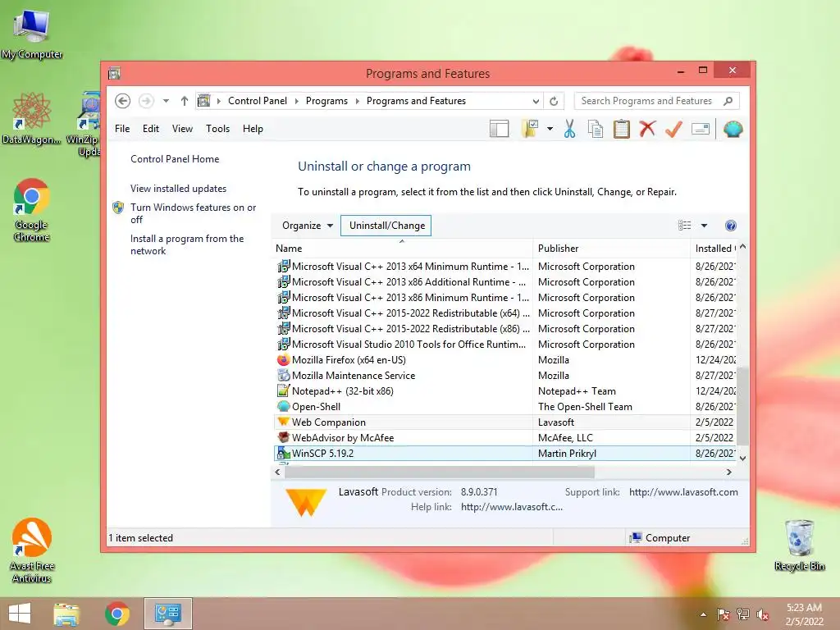The height and width of the screenshot is (630, 840).
Task: Expand the arrow after Control Panel breadcrumb
Action: pyautogui.click(x=297, y=101)
